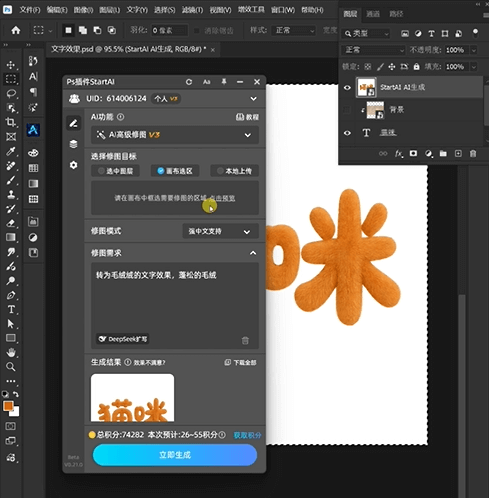This screenshot has width=489, height=498.
Task: Open the 样式 style dropdown
Action: point(293,31)
